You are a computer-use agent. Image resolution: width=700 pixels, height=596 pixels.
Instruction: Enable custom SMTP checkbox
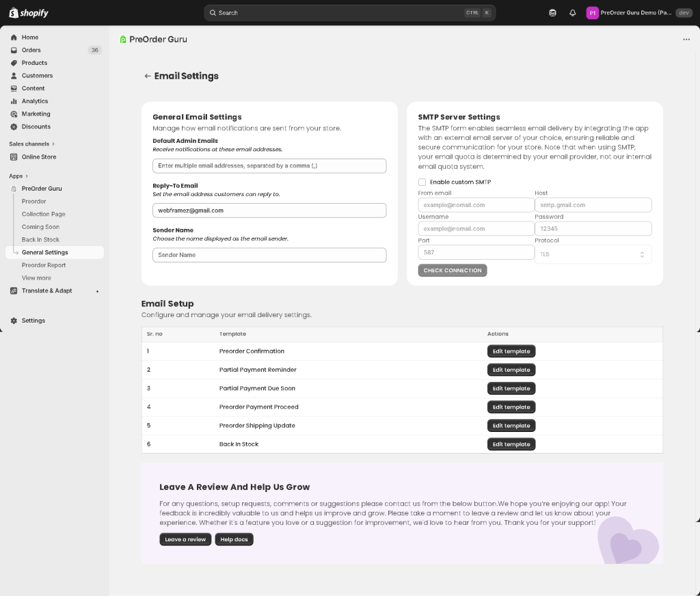click(422, 182)
